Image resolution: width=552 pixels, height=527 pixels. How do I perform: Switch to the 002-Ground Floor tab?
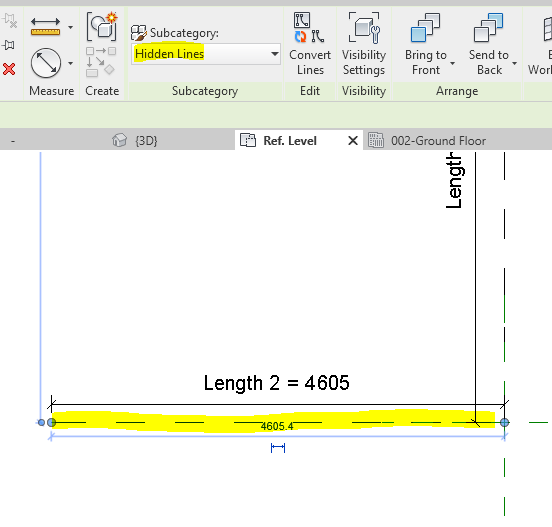click(427, 141)
